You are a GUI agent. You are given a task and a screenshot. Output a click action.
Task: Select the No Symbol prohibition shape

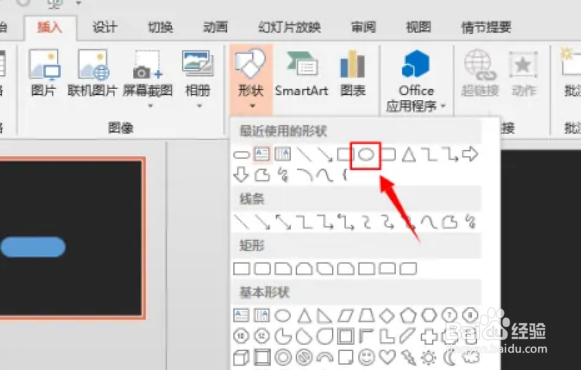304,357
